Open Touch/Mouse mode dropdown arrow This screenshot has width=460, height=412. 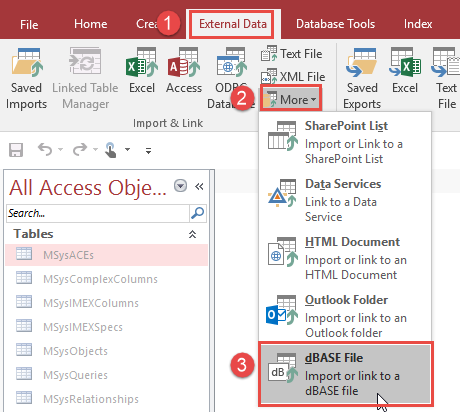(127, 149)
